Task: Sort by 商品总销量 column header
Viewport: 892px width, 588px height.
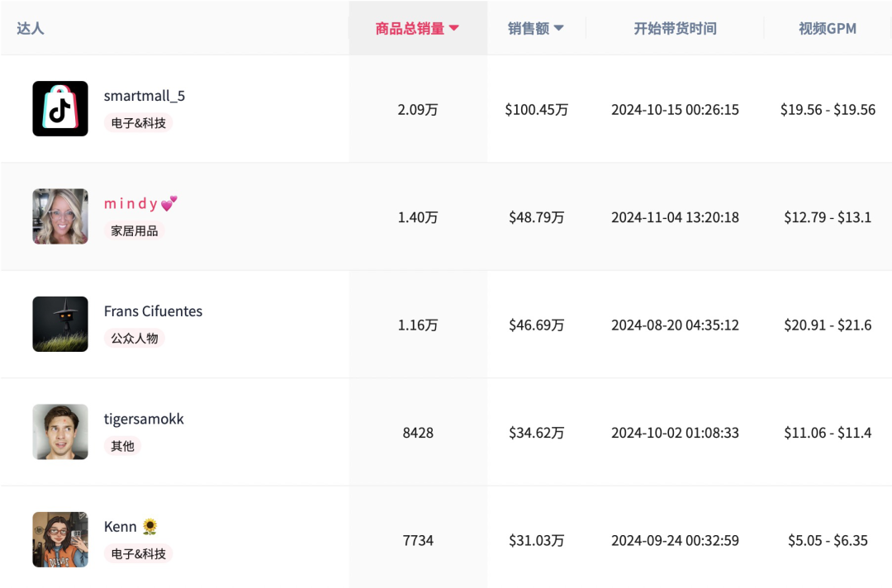Action: pos(417,28)
